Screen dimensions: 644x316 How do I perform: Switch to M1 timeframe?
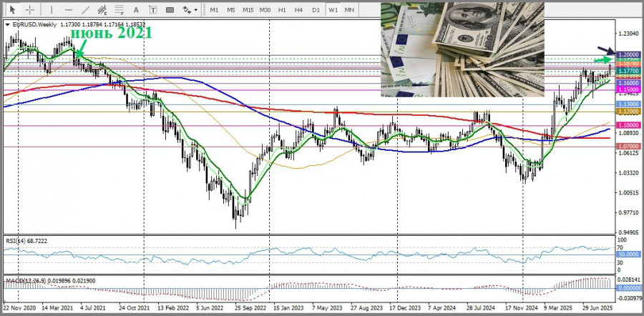tap(214, 10)
